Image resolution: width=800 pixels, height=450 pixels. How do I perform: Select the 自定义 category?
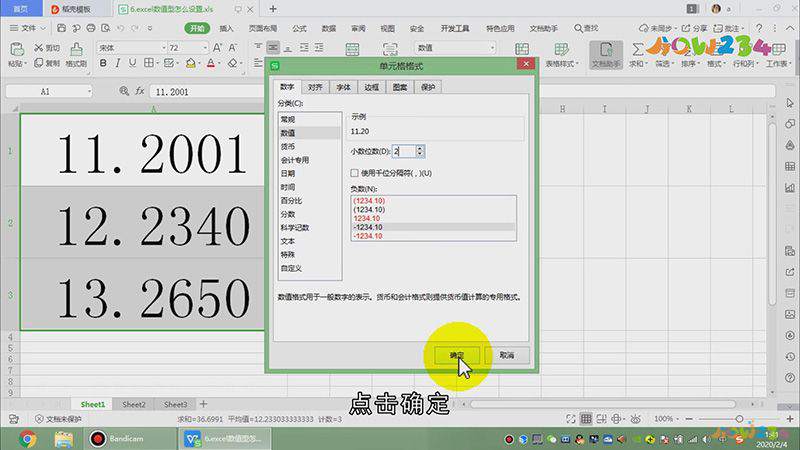(309, 268)
